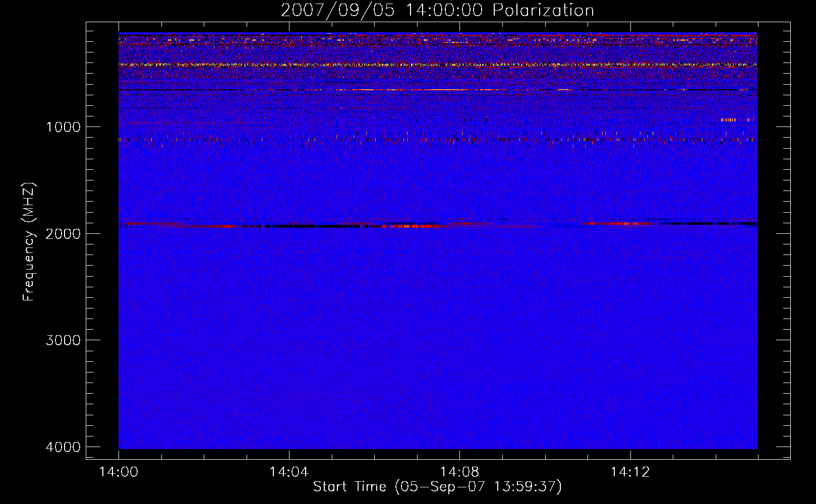Click the 4000 frequency tick label
The height and width of the screenshot is (504, 816).
pyautogui.click(x=64, y=447)
